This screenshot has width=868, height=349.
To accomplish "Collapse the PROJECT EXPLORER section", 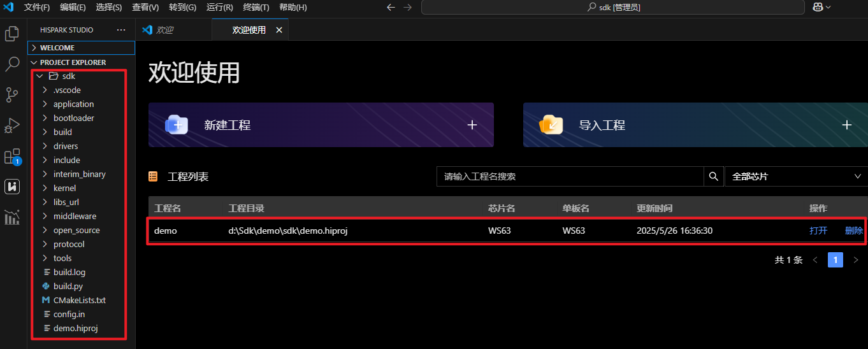I will coord(73,62).
